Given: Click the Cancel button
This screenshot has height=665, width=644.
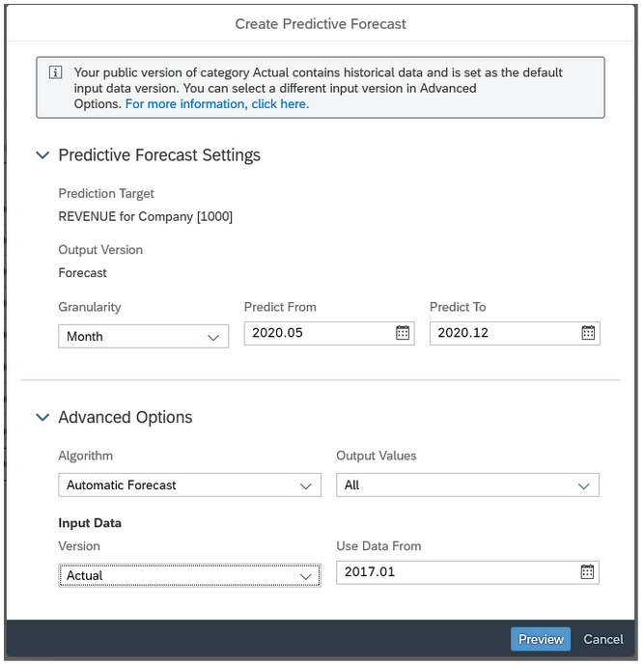Looking at the screenshot, I should pos(603,639).
